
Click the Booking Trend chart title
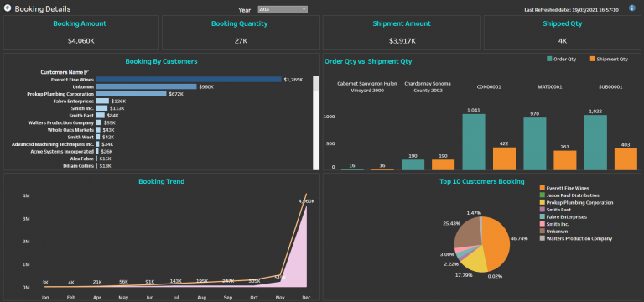point(161,181)
